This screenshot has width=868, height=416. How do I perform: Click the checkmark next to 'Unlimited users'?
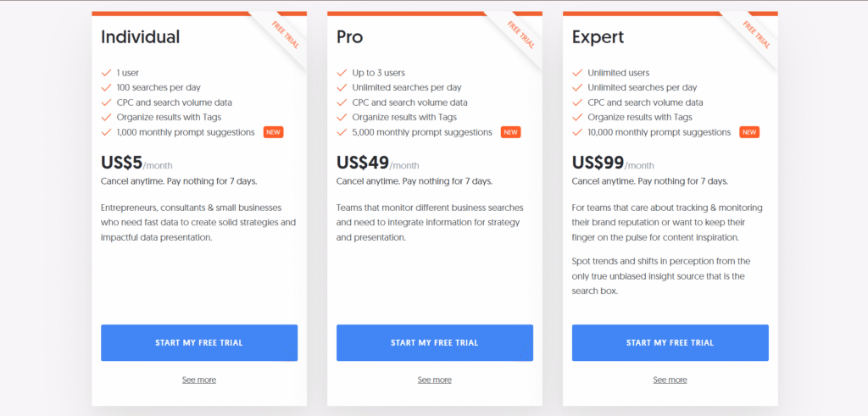pyautogui.click(x=577, y=73)
